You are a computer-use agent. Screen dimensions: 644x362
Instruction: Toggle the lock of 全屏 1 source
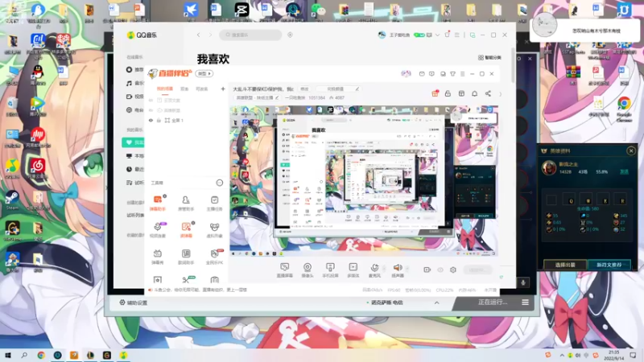click(x=159, y=120)
